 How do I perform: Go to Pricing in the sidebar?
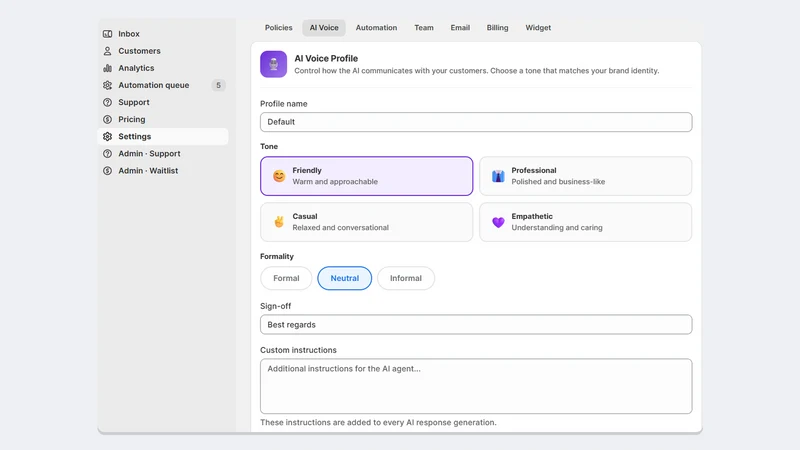pyautogui.click(x=163, y=119)
